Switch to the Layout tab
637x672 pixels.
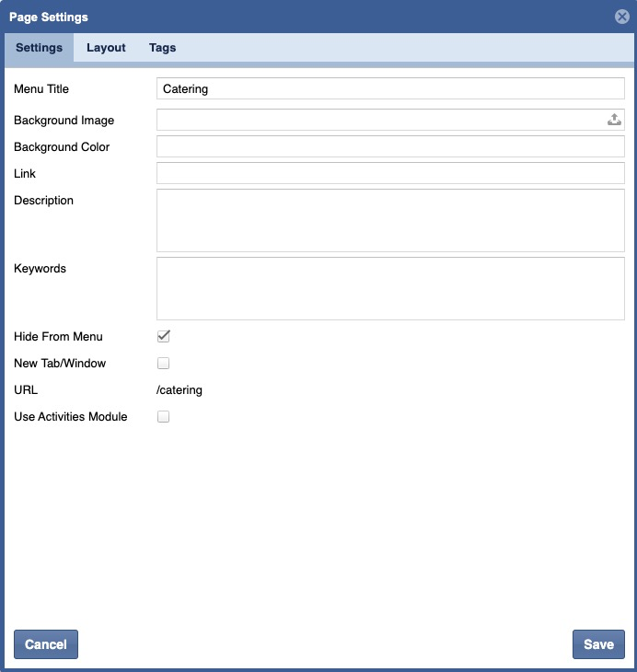(106, 48)
